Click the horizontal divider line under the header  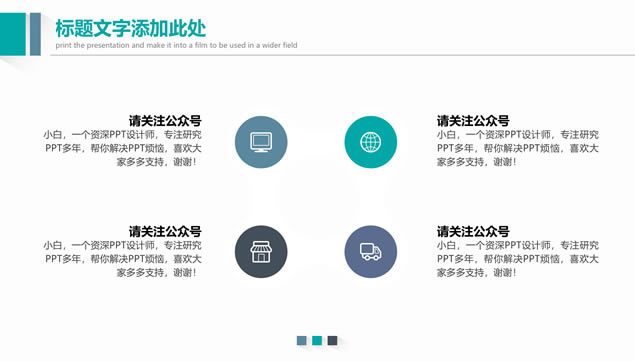pos(343,55)
